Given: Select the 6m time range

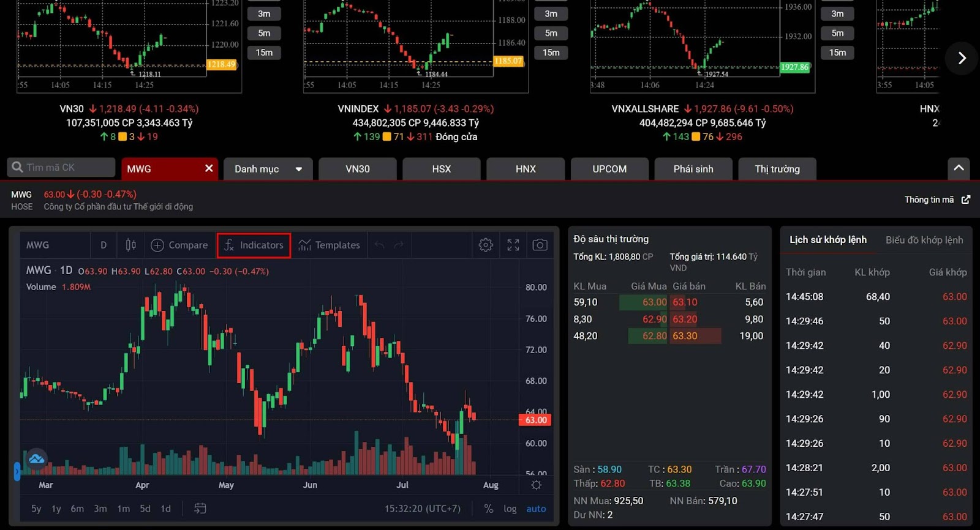Looking at the screenshot, I should 77,509.
